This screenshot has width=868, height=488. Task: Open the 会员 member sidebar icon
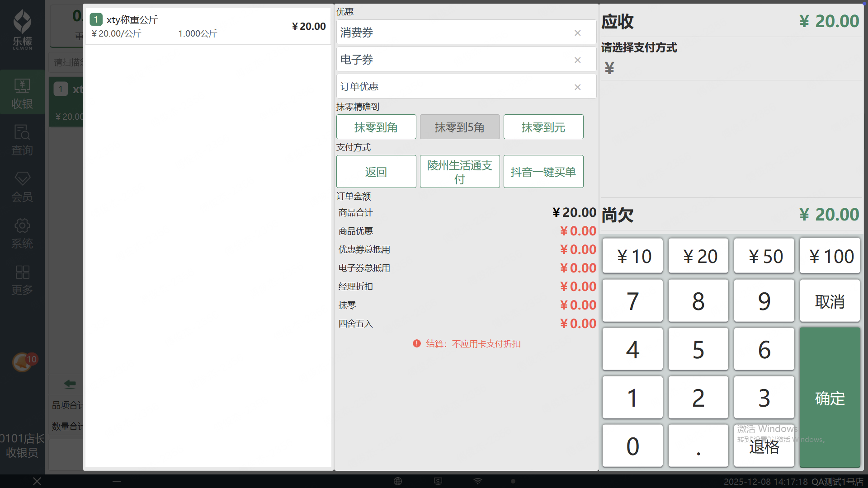click(x=22, y=186)
